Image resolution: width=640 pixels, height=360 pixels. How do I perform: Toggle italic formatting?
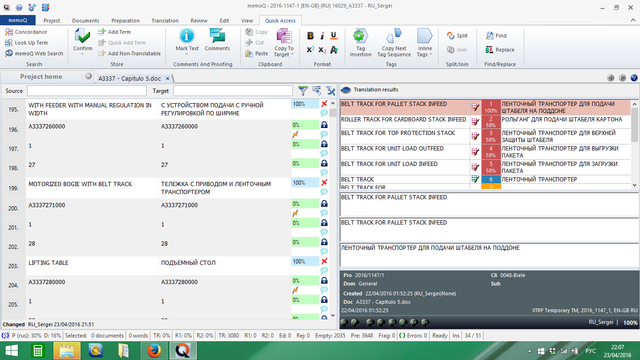[322, 36]
